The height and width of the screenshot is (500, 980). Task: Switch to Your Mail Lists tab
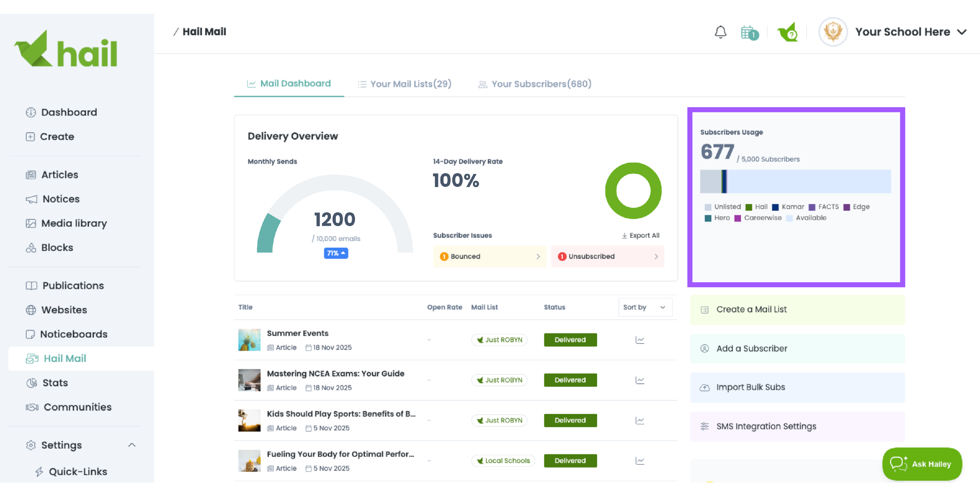[404, 84]
